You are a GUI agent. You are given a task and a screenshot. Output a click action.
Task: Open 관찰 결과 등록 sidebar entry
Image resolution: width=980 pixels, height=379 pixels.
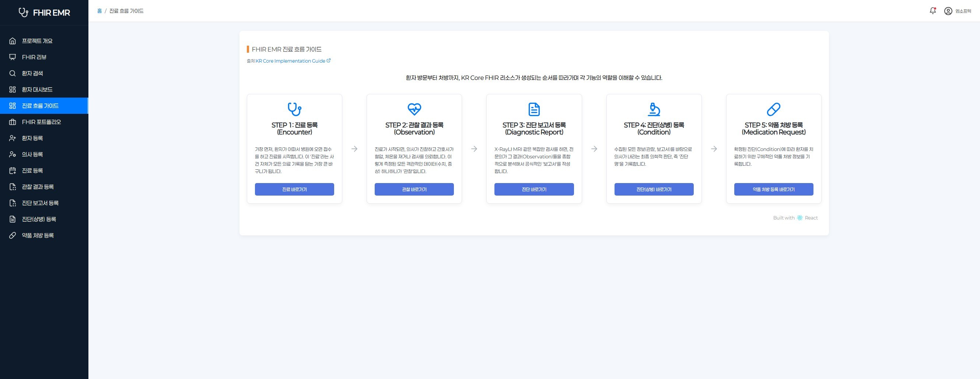(44, 187)
